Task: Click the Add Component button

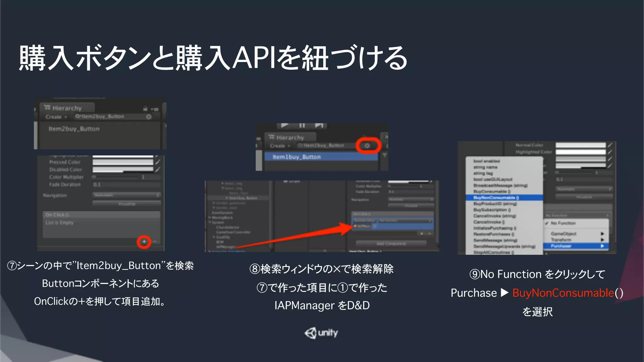Action: (x=391, y=244)
